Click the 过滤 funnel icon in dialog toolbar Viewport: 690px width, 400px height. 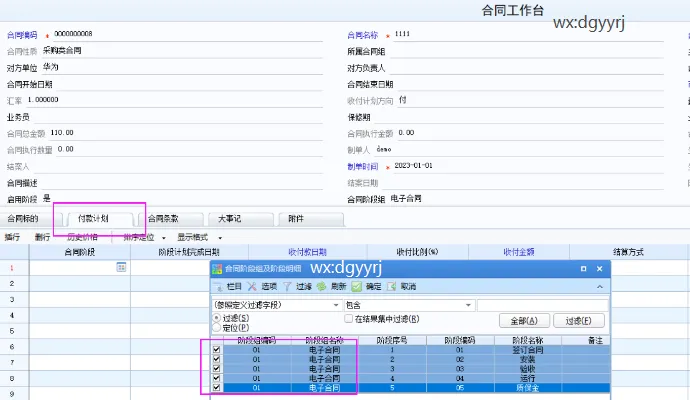click(287, 287)
